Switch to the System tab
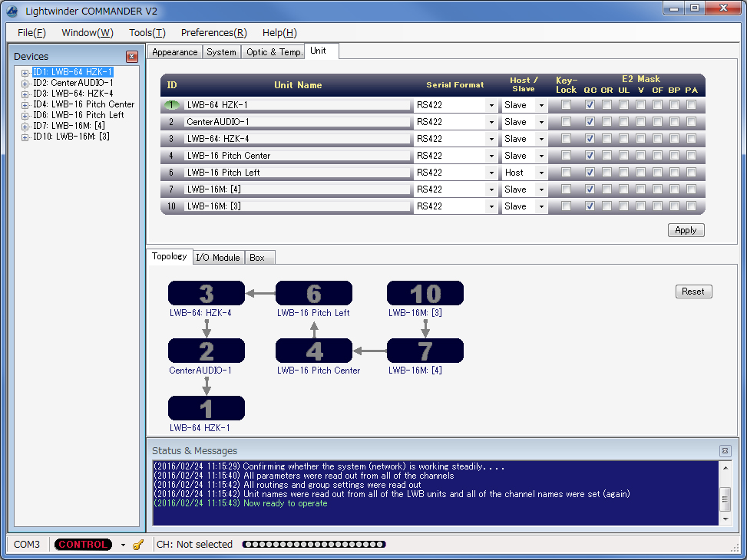The height and width of the screenshot is (560, 747). [222, 52]
